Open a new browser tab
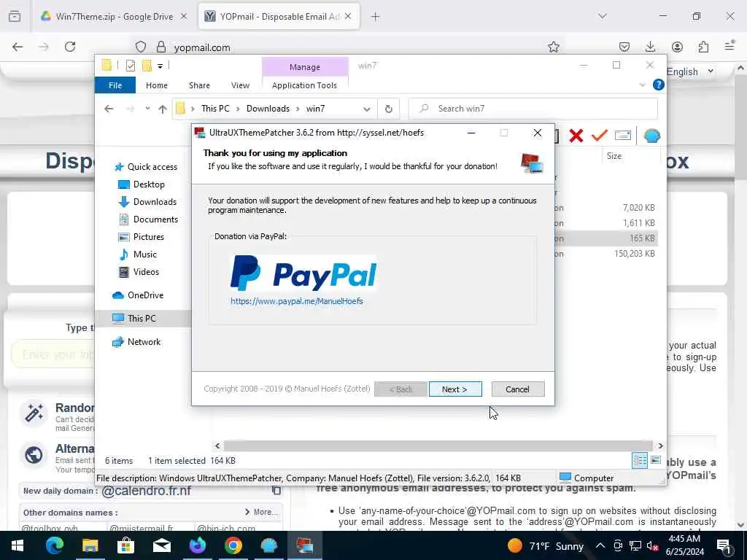 coord(376,17)
